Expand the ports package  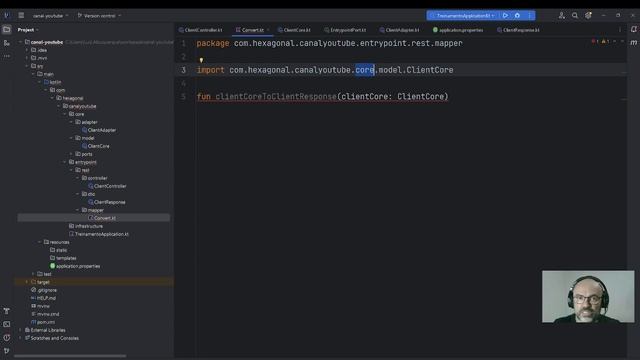click(71, 154)
